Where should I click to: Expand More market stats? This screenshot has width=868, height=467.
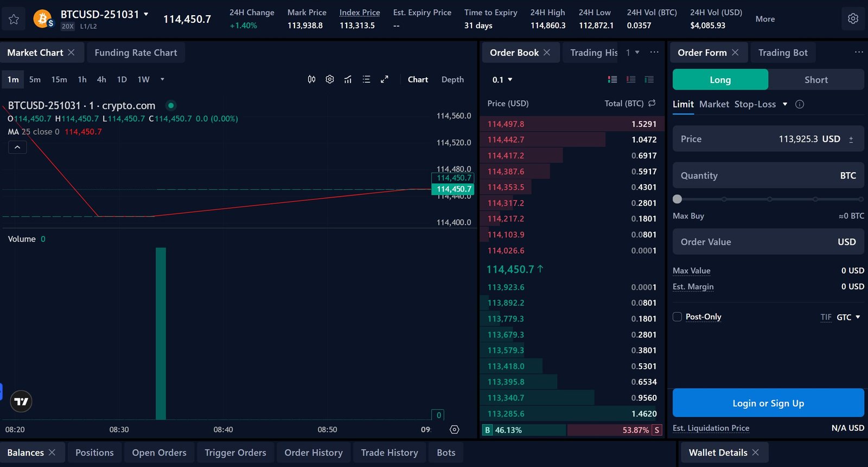[x=765, y=19]
